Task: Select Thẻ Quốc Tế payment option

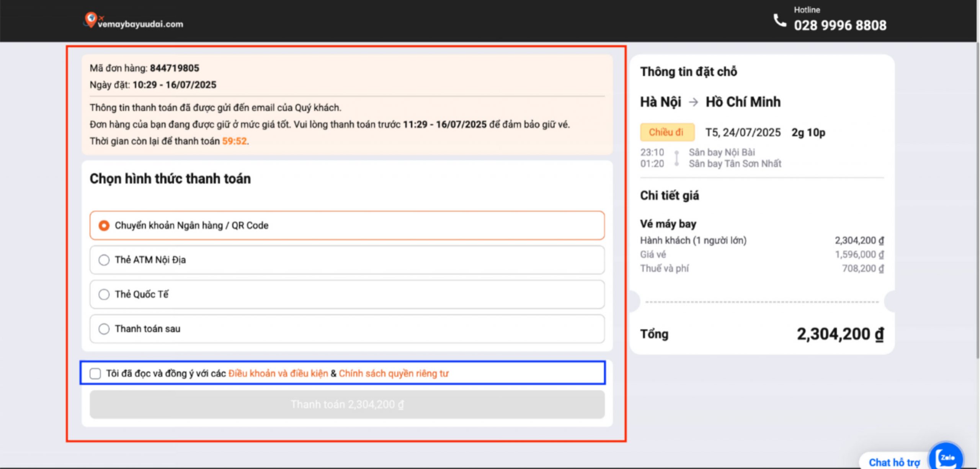Action: pyautogui.click(x=104, y=295)
